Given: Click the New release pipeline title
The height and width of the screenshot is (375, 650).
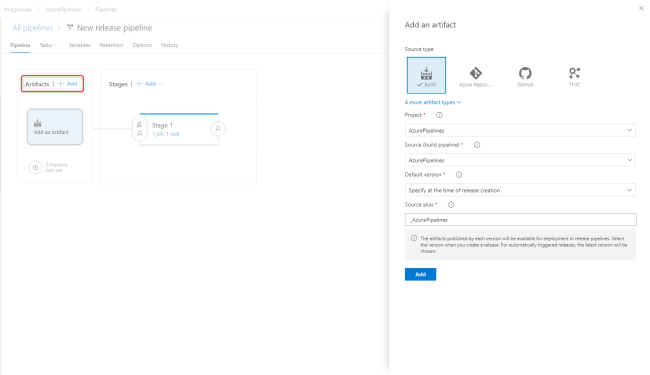Looking at the screenshot, I should tap(114, 28).
